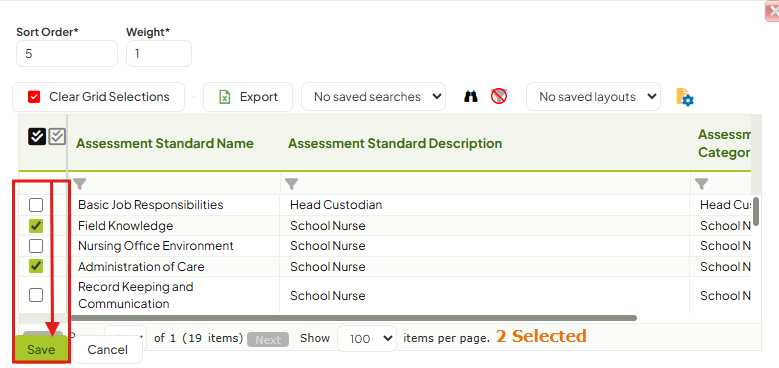Check the Nursing Office Environment checkbox
The image size is (779, 368).
click(36, 246)
